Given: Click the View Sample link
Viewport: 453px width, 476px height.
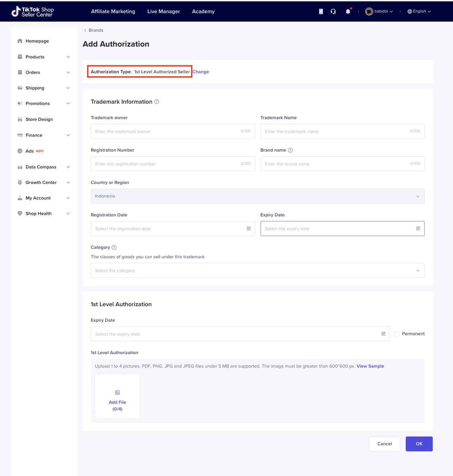Looking at the screenshot, I should pos(370,366).
